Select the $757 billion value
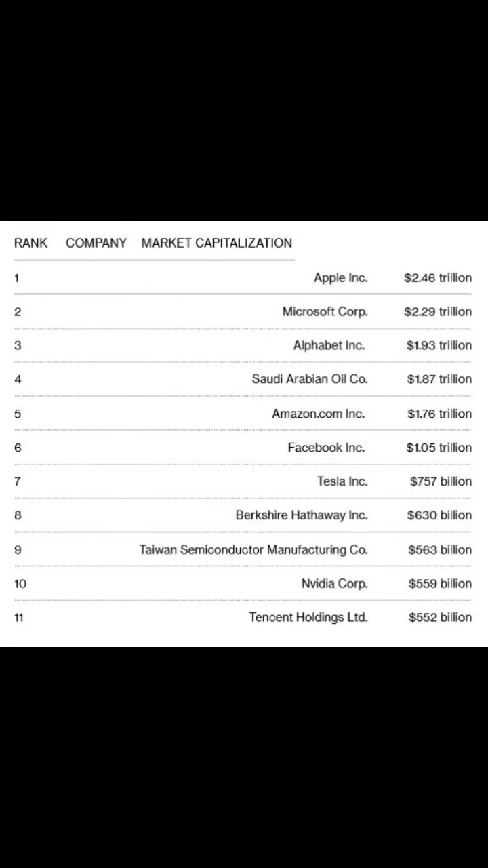488x868 pixels. tap(441, 481)
